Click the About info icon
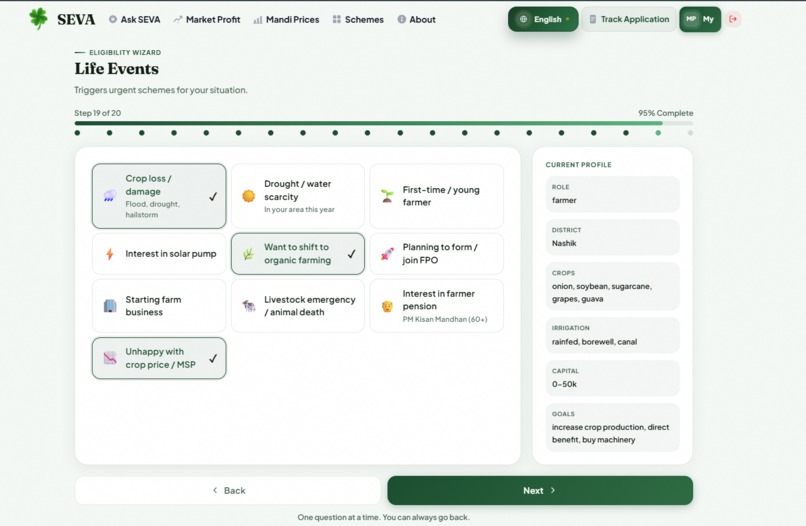 click(401, 20)
